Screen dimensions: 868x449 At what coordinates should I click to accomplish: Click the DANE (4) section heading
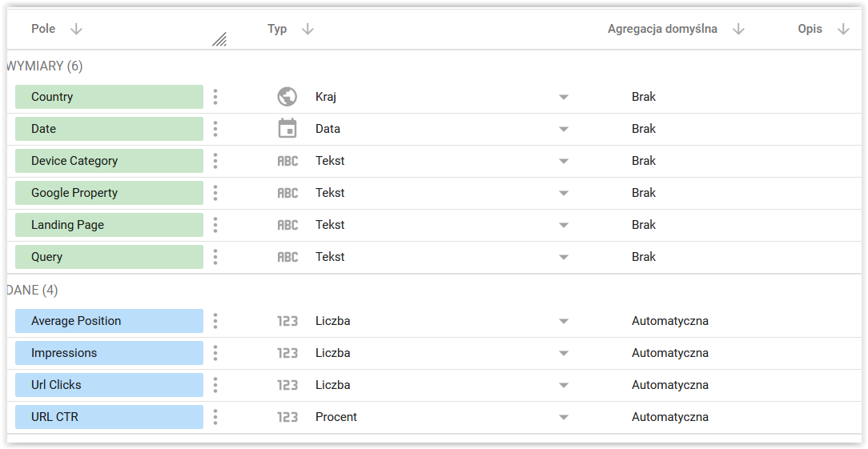(32, 291)
